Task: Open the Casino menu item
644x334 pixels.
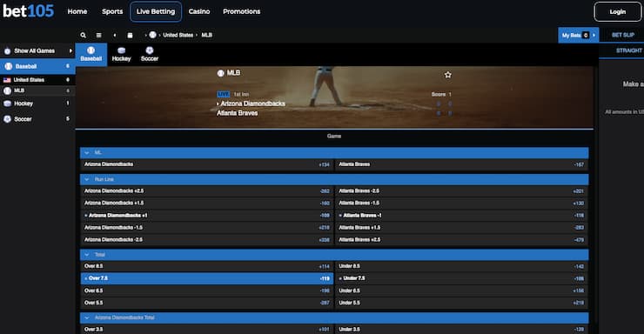Action: point(199,11)
